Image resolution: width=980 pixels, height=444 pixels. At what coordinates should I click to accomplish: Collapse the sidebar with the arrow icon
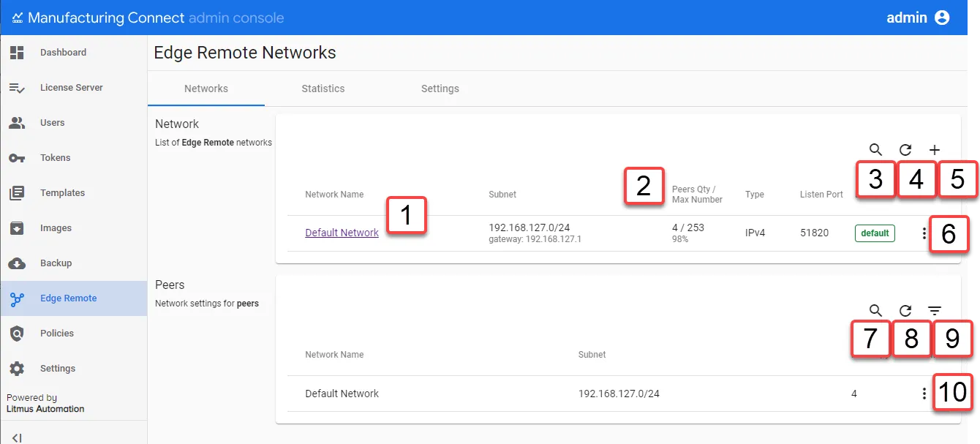coord(17,438)
